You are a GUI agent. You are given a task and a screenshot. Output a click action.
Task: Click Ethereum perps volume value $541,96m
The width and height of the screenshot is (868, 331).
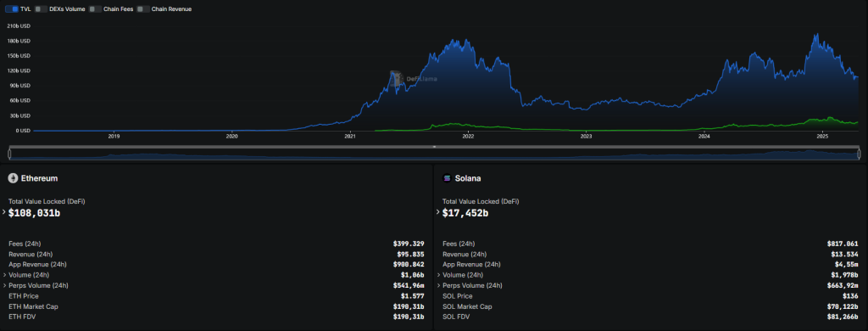409,285
